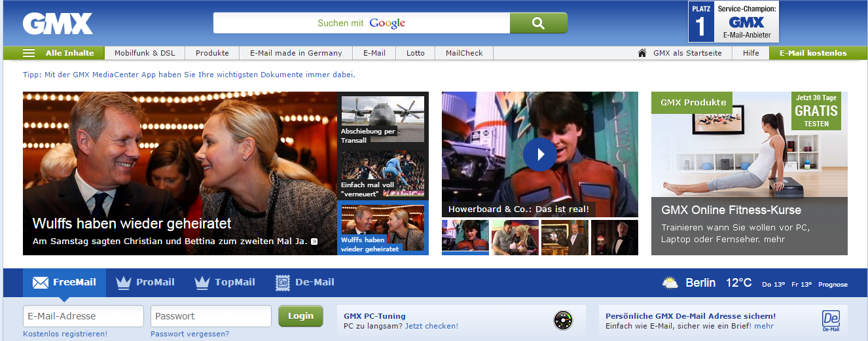
Task: Click the Jetzt checken! link
Action: click(x=431, y=326)
